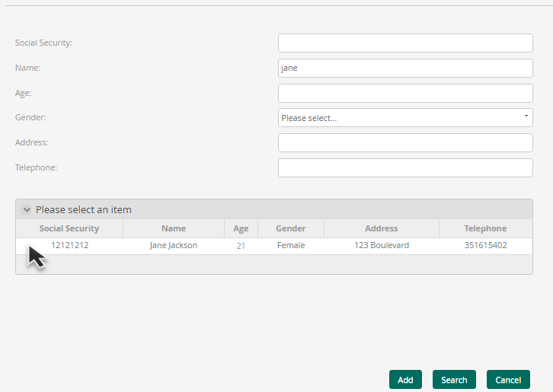Sort by the Name column header
This screenshot has width=553, height=392.
174,228
